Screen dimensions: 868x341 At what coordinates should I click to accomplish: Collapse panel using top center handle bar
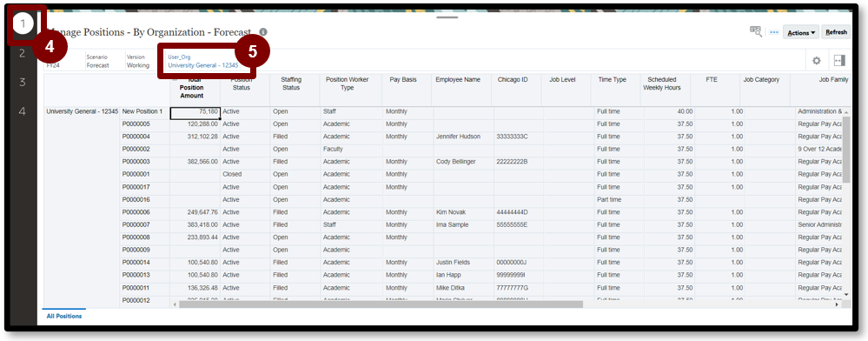447,17
